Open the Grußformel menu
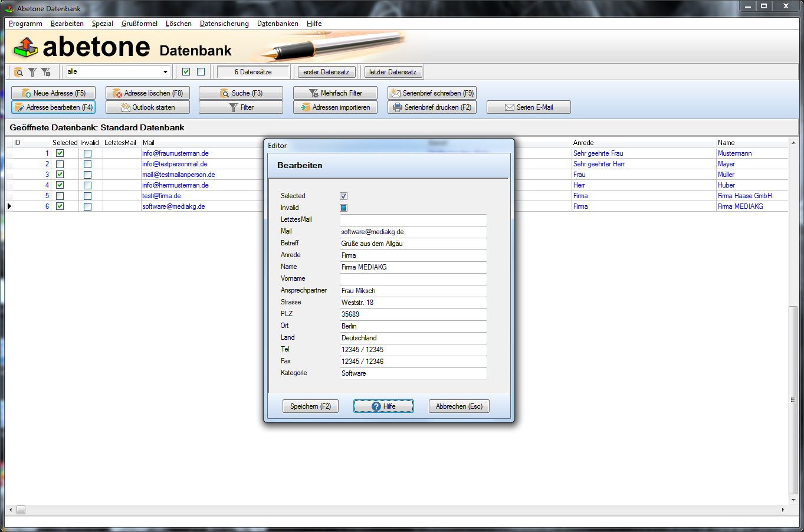The width and height of the screenshot is (804, 532). (139, 24)
